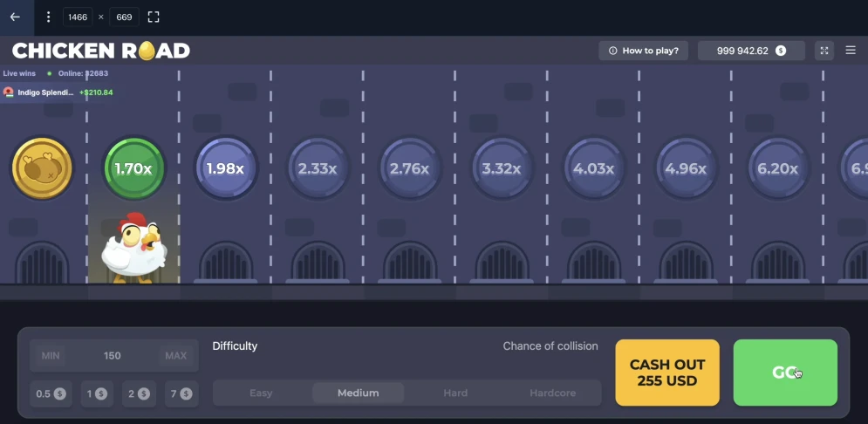Click the back arrow icon
Screen dimensions: 868x424
(x=15, y=17)
